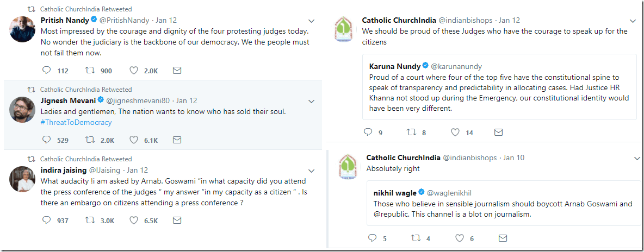The height and width of the screenshot is (252, 644).
Task: Reply to Catholic ChurchIndia's tweet quoting Karuna Nundy
Action: [x=368, y=132]
